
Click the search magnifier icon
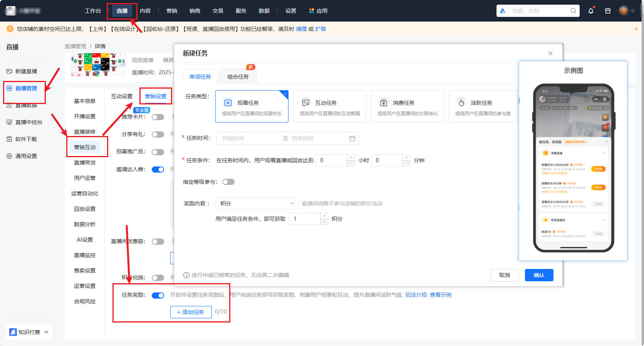[x=573, y=11]
